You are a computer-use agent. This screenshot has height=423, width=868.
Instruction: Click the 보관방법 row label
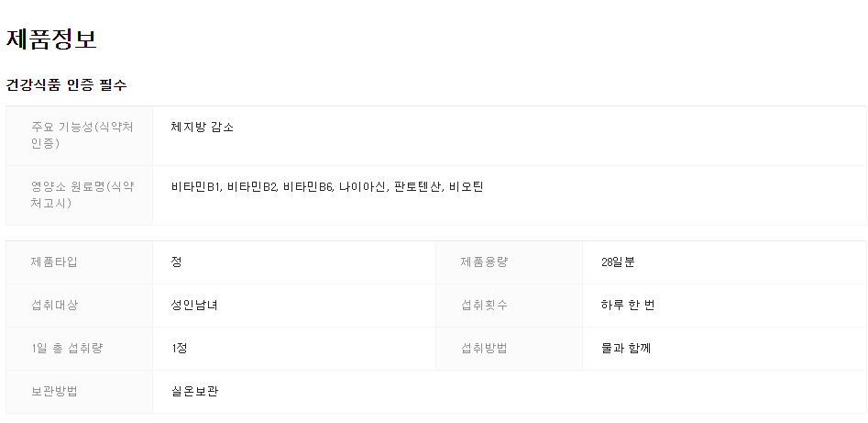(x=54, y=391)
